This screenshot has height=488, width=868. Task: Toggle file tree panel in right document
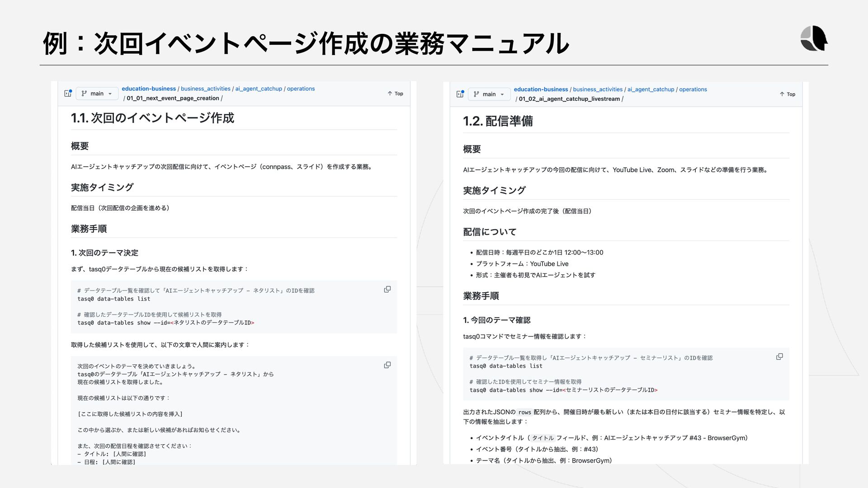click(460, 94)
